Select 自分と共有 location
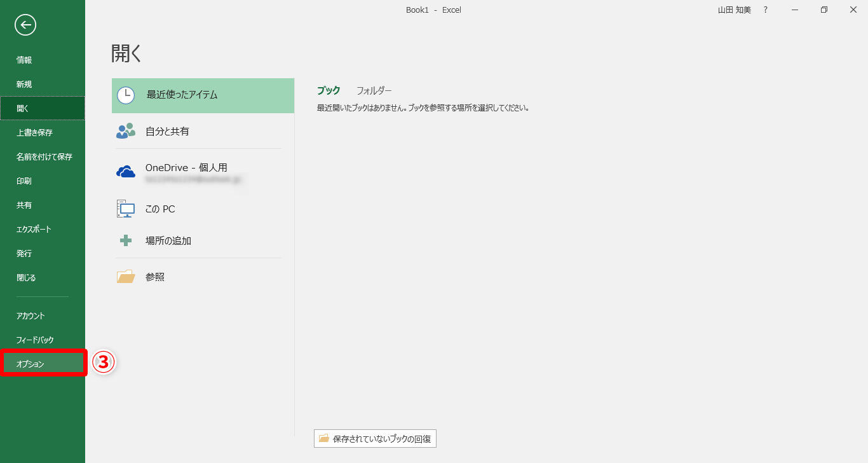This screenshot has width=868, height=463. [x=203, y=131]
